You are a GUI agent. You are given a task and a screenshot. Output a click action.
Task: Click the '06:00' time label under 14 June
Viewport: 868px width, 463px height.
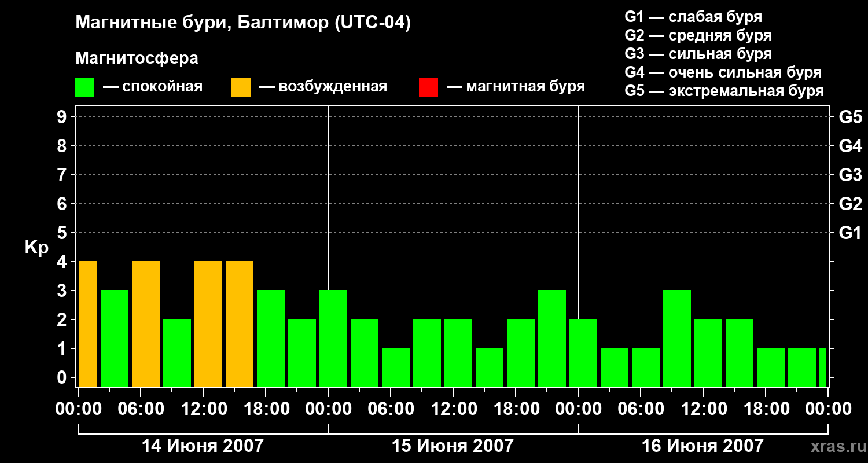tap(141, 409)
